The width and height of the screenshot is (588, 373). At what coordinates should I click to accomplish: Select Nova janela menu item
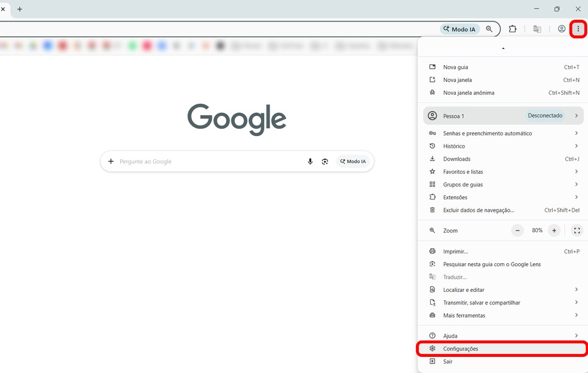(503, 80)
